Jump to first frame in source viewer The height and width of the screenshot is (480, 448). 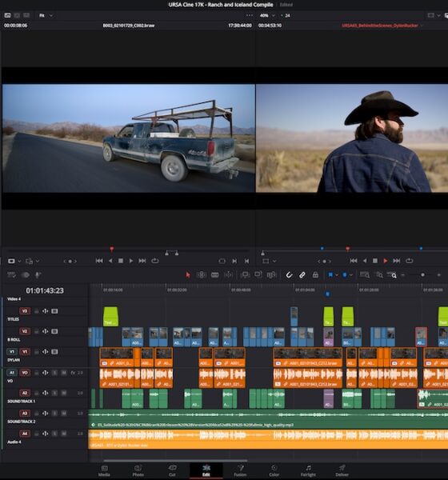(x=99, y=261)
